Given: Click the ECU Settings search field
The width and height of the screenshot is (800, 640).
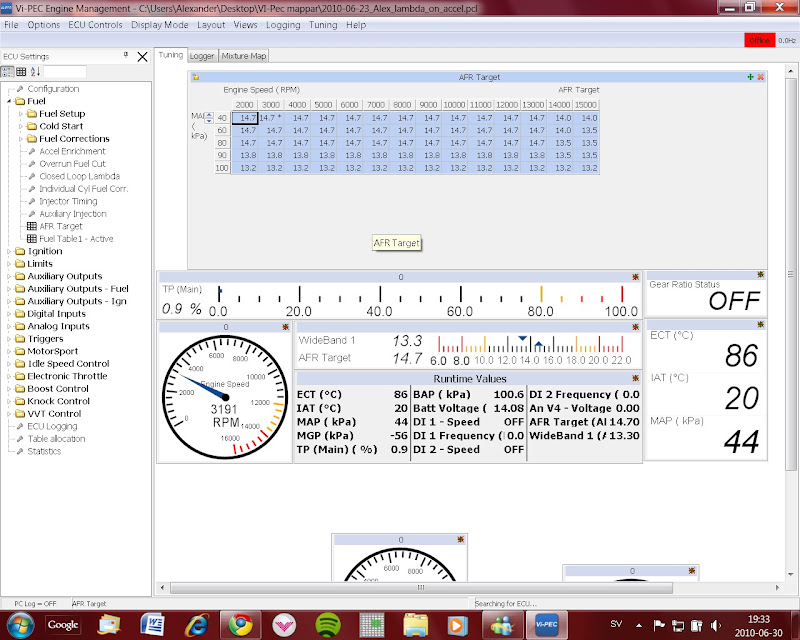Looking at the screenshot, I should 65,71.
